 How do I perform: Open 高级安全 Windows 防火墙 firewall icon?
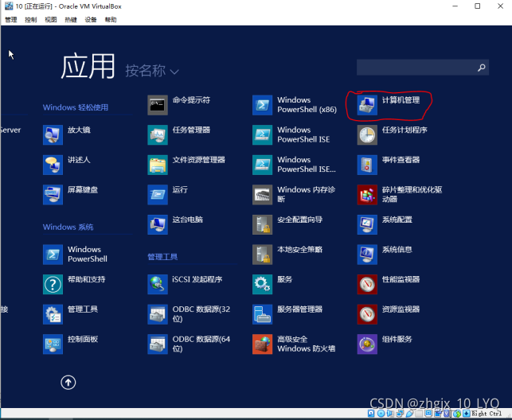point(263,344)
